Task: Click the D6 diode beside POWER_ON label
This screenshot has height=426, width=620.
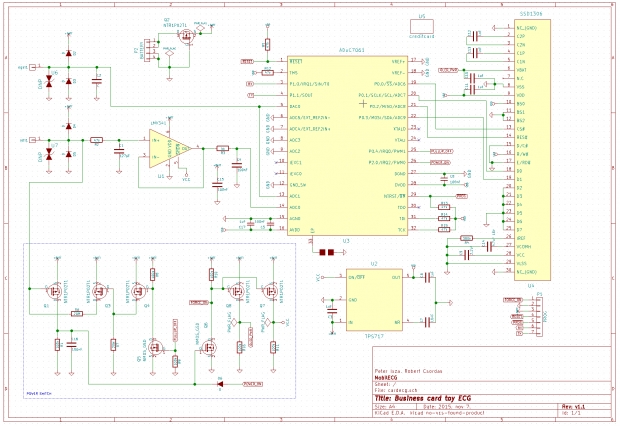Action: pos(220,384)
